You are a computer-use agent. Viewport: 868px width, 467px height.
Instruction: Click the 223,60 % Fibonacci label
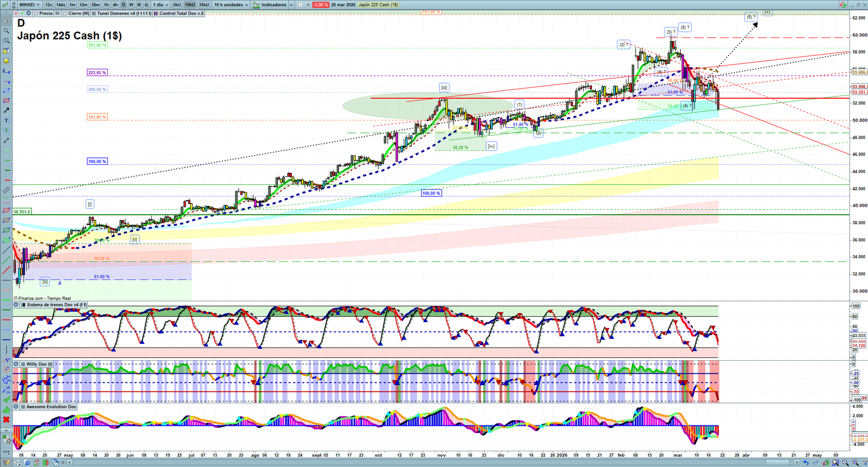97,73
